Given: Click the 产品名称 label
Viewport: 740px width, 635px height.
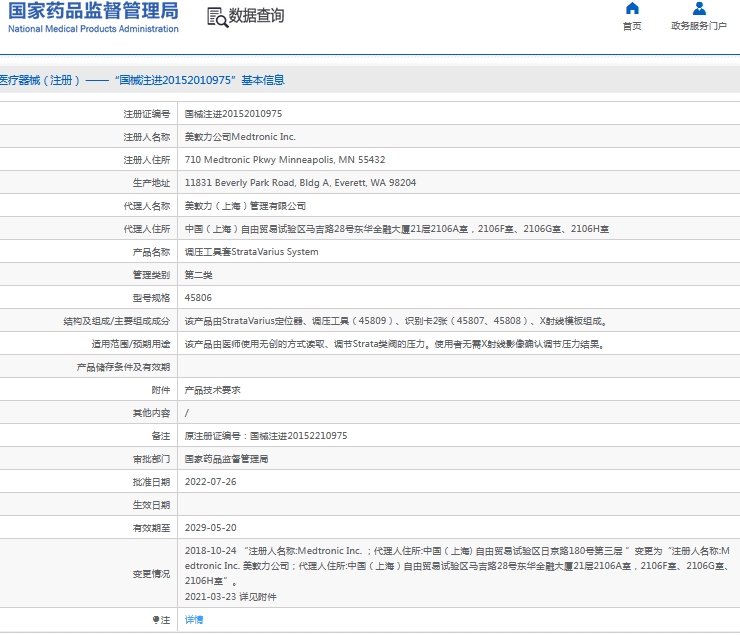Looking at the screenshot, I should [151, 252].
